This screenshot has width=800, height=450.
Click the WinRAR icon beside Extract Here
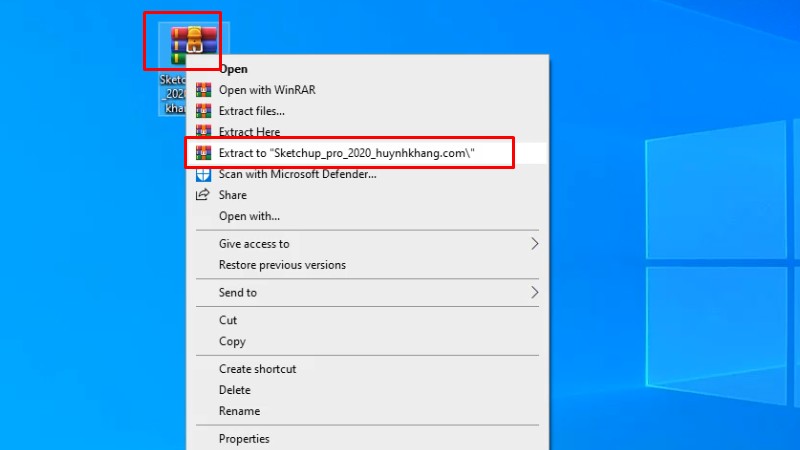coord(203,132)
